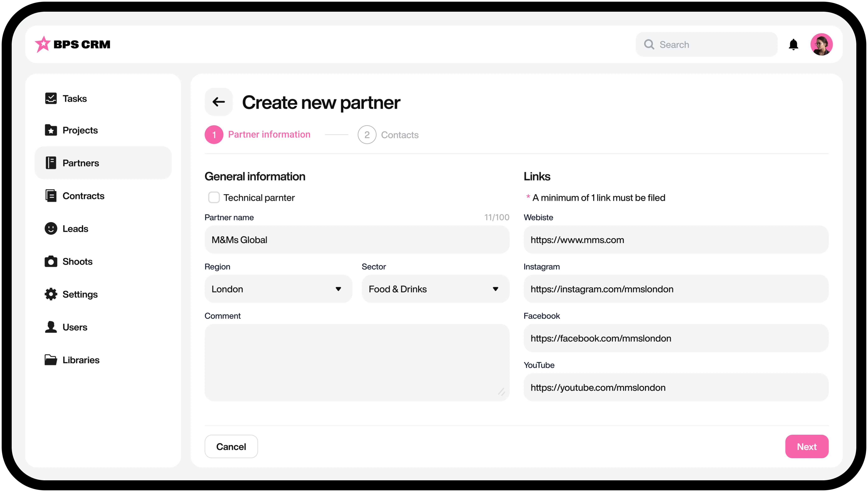Click the Settings gear icon
Viewport: 868px width, 492px height.
51,294
